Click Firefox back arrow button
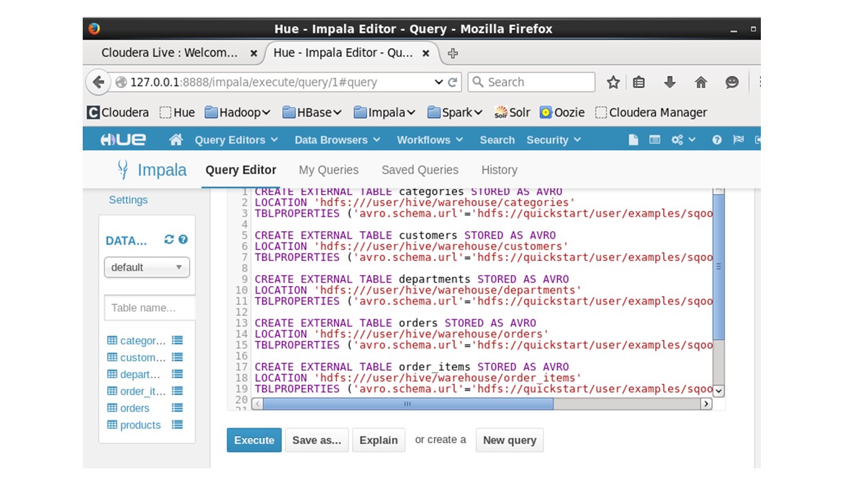The height and width of the screenshot is (488, 868). [x=98, y=82]
